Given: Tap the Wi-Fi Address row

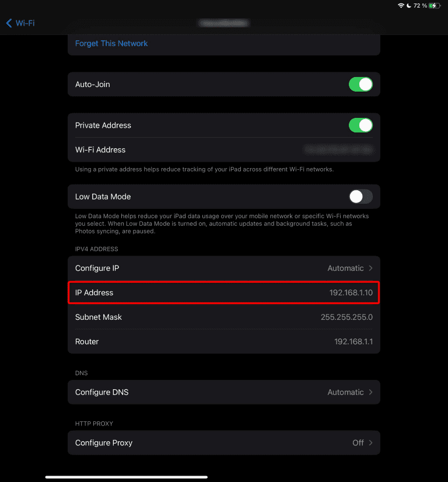Looking at the screenshot, I should click(x=224, y=150).
